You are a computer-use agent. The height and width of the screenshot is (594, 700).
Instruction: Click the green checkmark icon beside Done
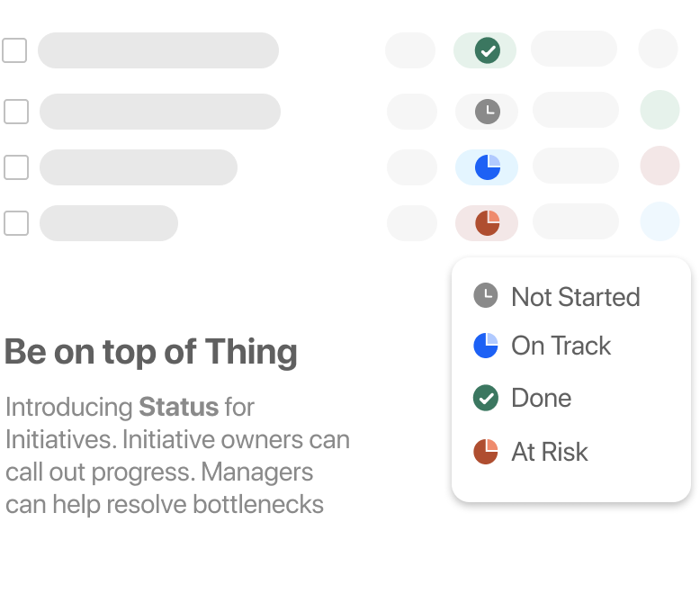[x=486, y=398]
